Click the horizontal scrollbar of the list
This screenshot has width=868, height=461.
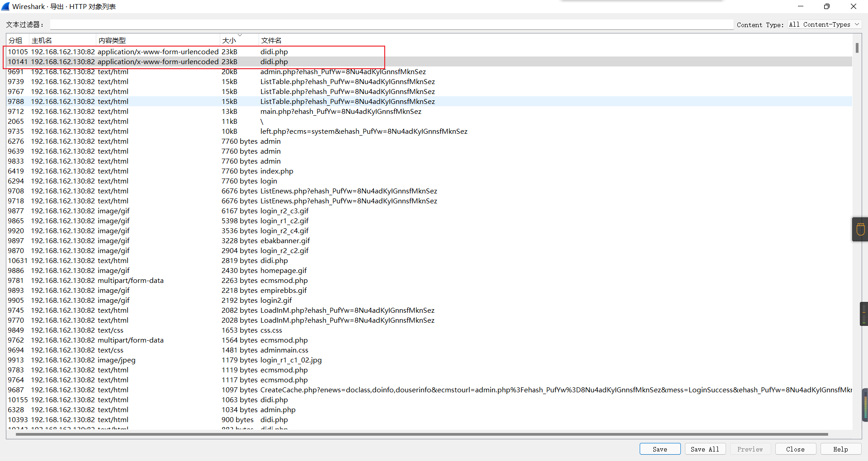coord(422,434)
